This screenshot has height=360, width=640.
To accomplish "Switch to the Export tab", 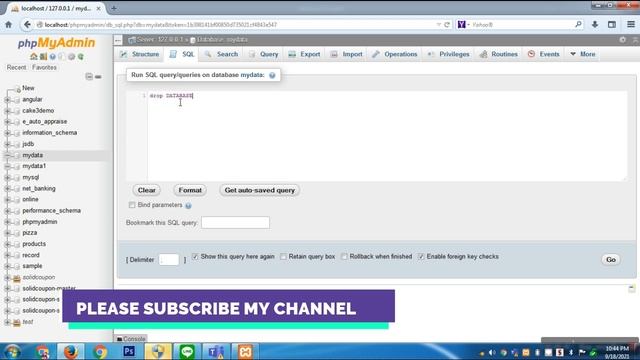I will tap(304, 54).
